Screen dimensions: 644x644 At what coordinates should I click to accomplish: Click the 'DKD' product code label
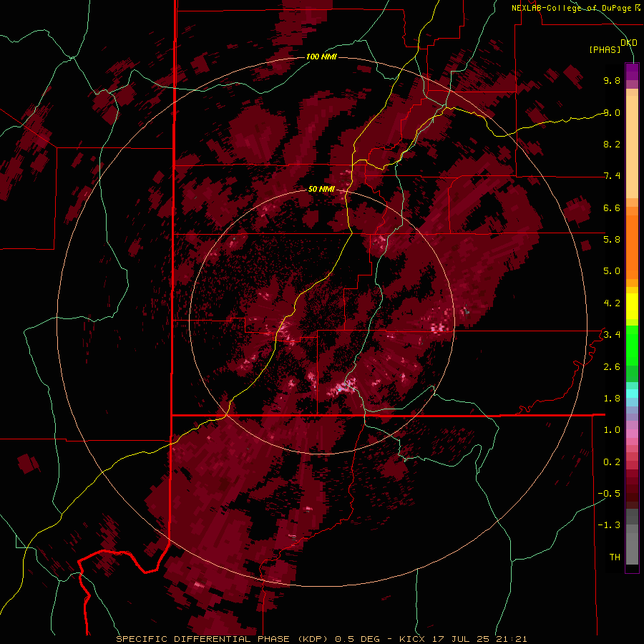(x=629, y=43)
